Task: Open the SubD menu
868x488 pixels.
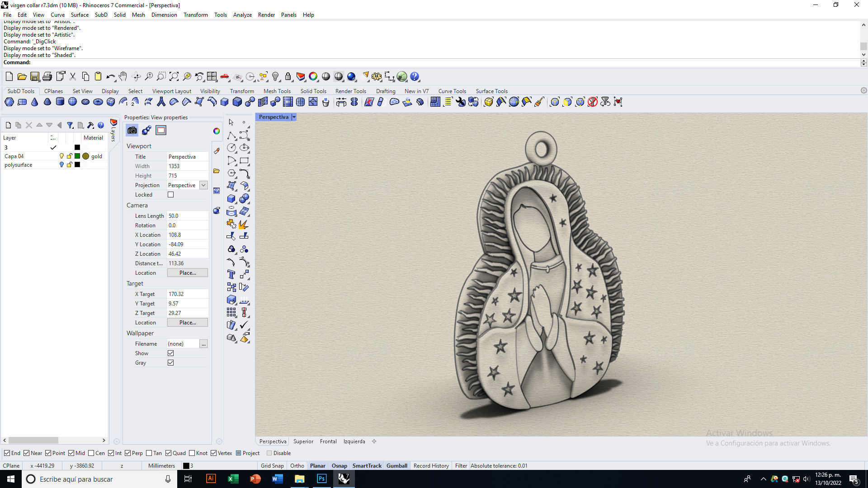Action: [101, 15]
